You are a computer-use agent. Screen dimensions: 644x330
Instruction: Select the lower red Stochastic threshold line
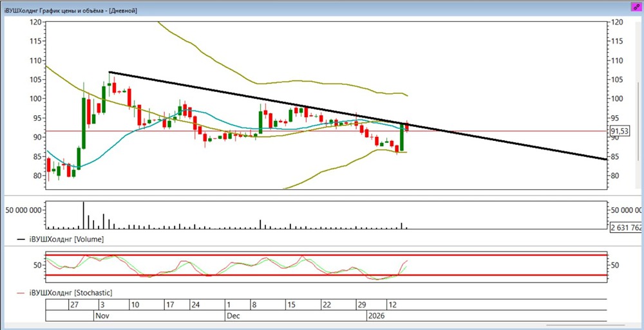click(x=327, y=275)
